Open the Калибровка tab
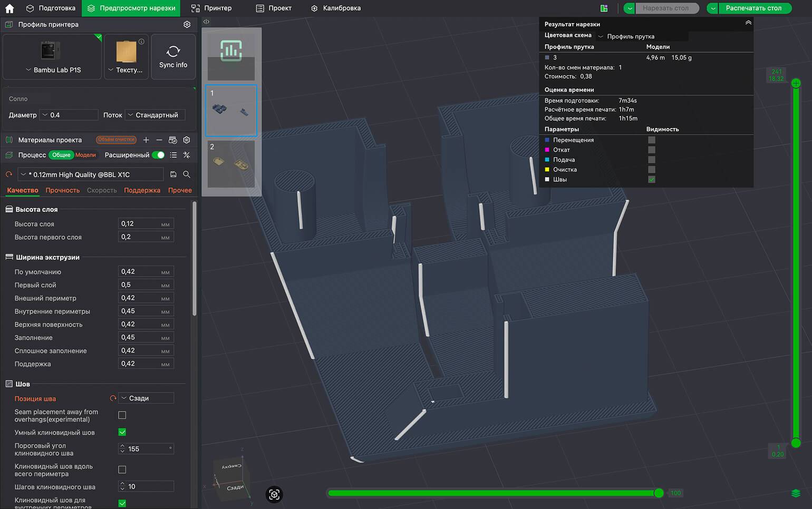The image size is (812, 509). [x=336, y=8]
